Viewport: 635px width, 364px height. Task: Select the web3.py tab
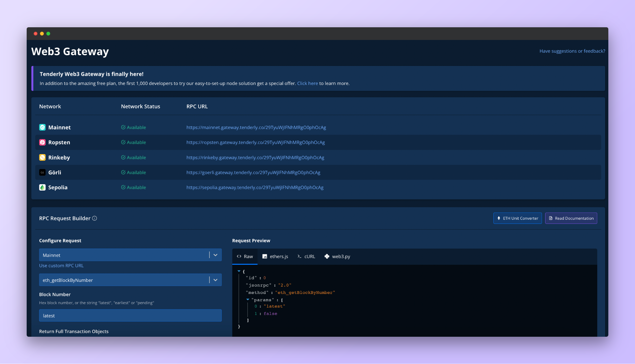pos(337,257)
